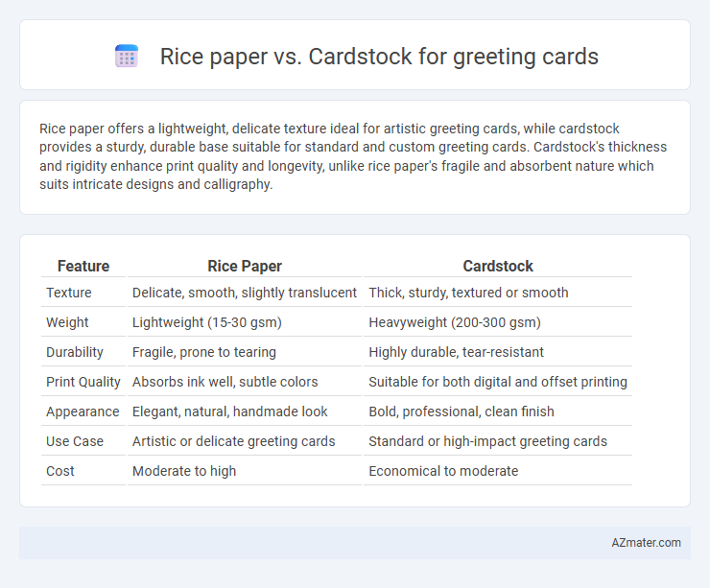Select cell 'Economical to moderate'
The width and height of the screenshot is (710, 588).
click(x=498, y=471)
